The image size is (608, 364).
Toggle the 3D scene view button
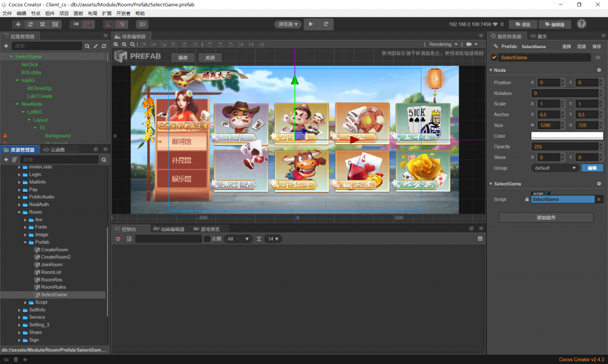142,24
